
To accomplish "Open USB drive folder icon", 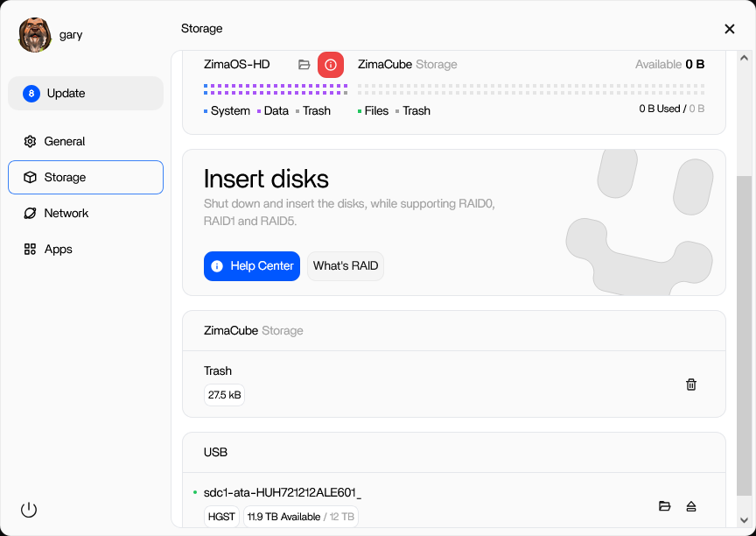I will point(665,506).
